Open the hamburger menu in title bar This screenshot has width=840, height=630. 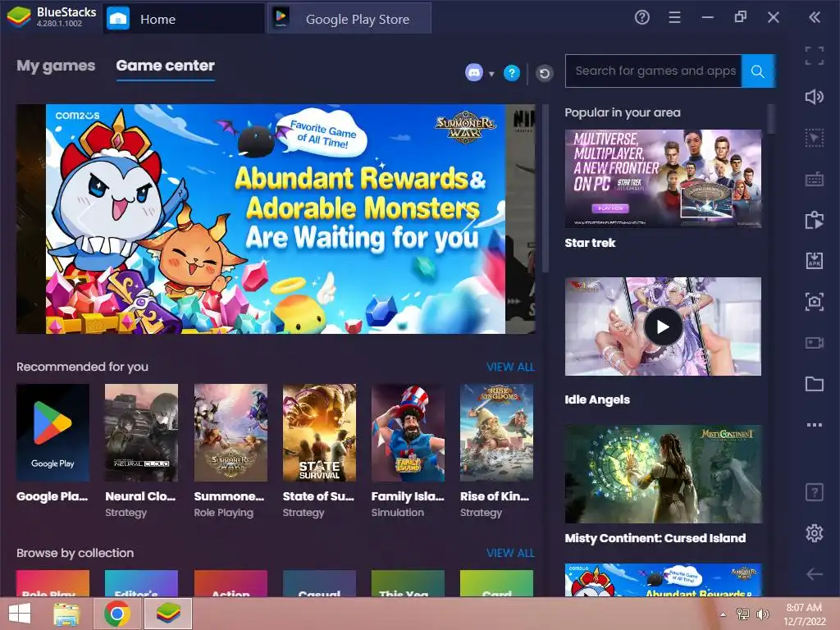click(x=674, y=18)
